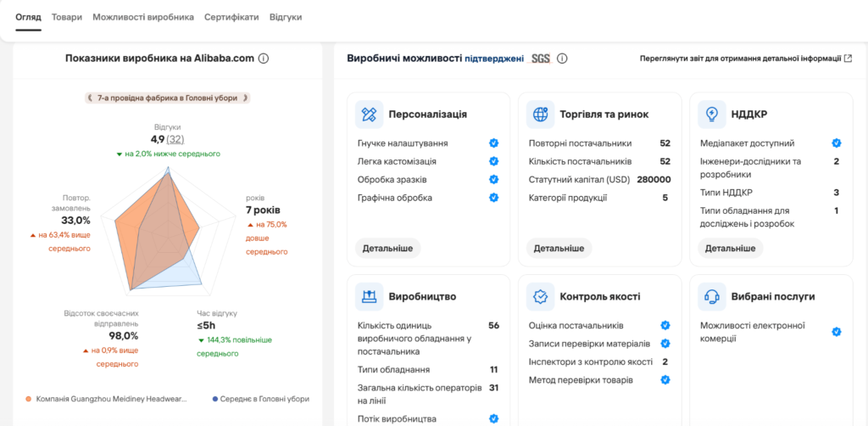868x426 pixels.
Task: Open the Огляд tab
Action: [x=28, y=17]
